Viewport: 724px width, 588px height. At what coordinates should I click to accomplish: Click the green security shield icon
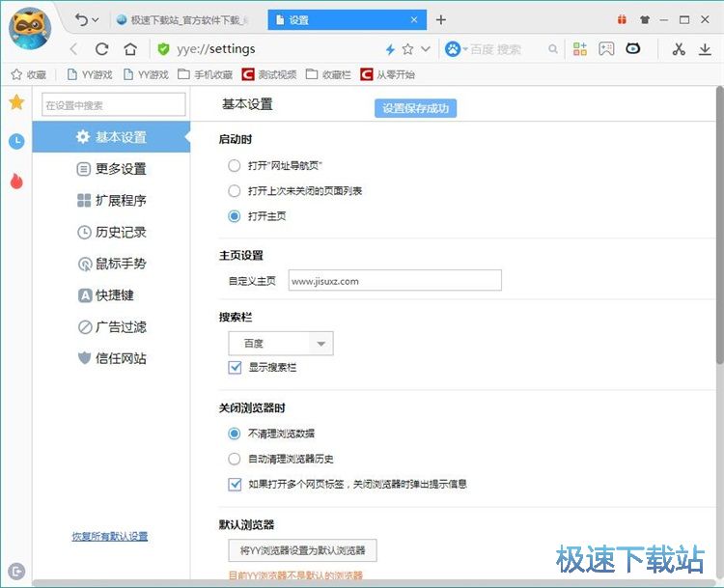[163, 49]
